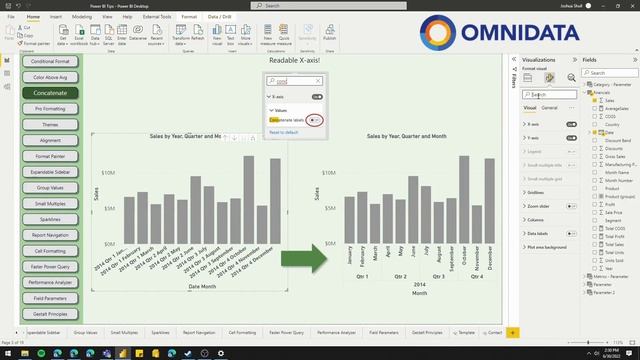This screenshot has width=640, height=360.
Task: Open the Modeling ribbon tab
Action: pyautogui.click(x=82, y=17)
